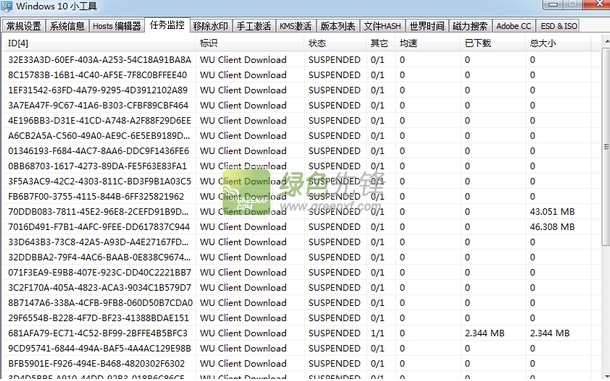Click the Windows 10 小工具 title icon
Viewport: 610px width, 381px height.
7,6
